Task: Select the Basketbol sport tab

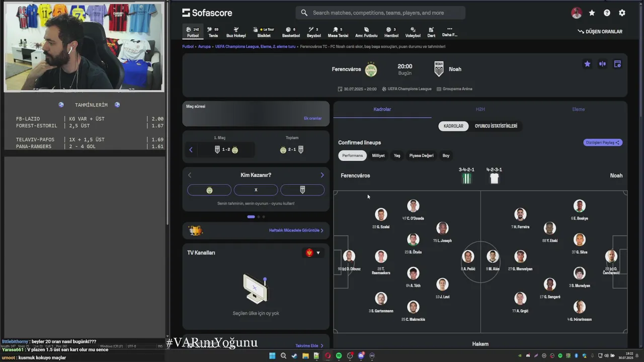Action: pyautogui.click(x=291, y=32)
